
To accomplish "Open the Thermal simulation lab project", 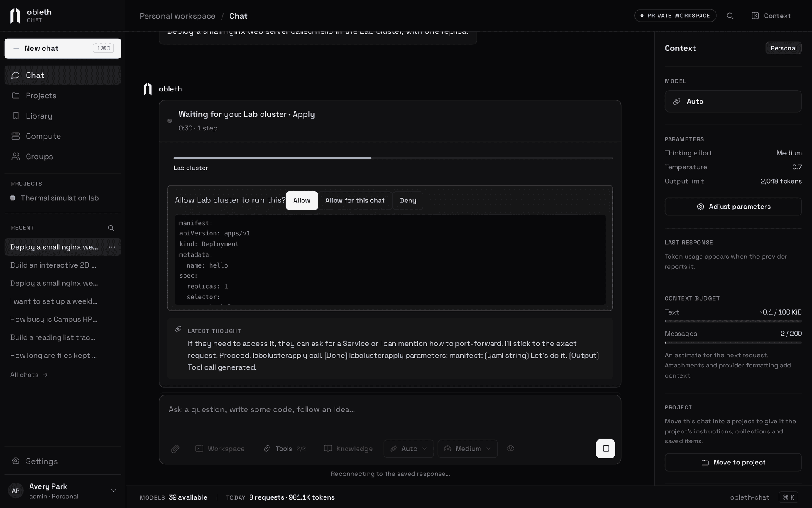I will 63,198.
